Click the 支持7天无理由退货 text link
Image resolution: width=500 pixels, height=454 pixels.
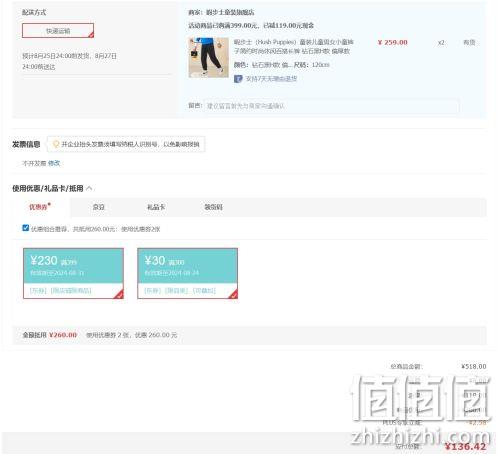click(271, 79)
